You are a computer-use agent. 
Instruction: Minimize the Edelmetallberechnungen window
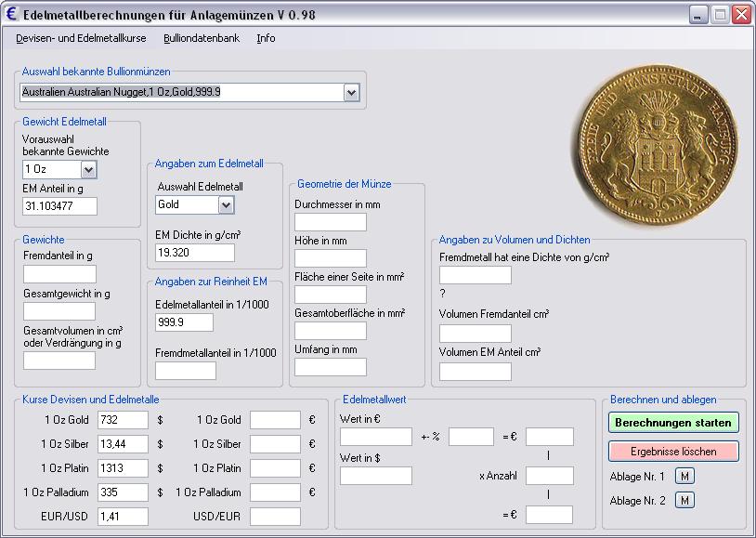697,15
